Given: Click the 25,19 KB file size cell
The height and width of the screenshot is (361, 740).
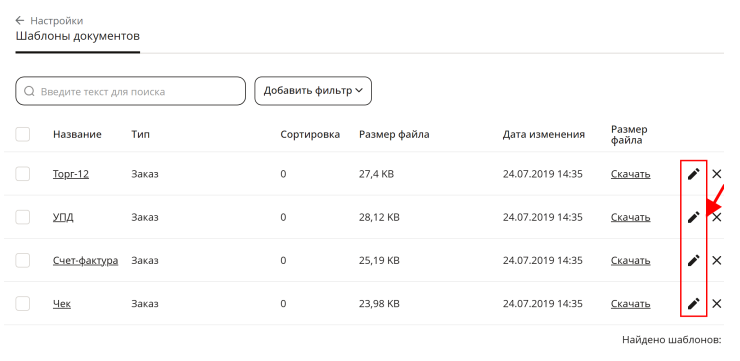Looking at the screenshot, I should click(x=379, y=260).
